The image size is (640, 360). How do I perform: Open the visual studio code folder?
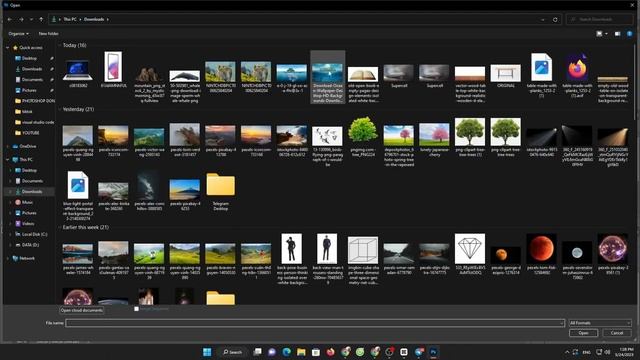coord(35,122)
